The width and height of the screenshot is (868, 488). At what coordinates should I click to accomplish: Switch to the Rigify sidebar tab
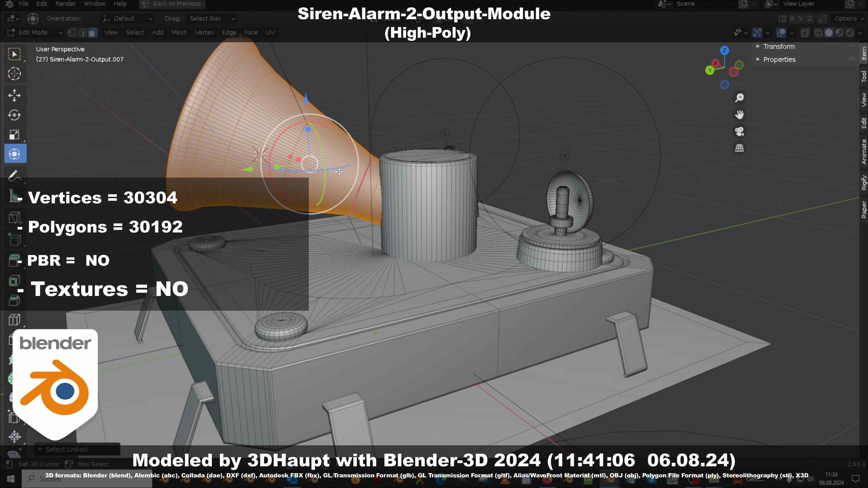point(864,183)
